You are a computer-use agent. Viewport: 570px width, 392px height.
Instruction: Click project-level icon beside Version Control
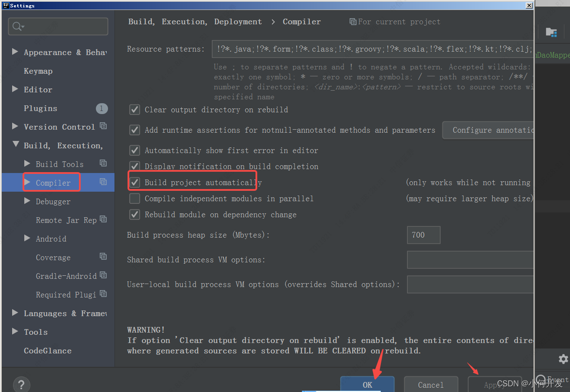coord(103,126)
